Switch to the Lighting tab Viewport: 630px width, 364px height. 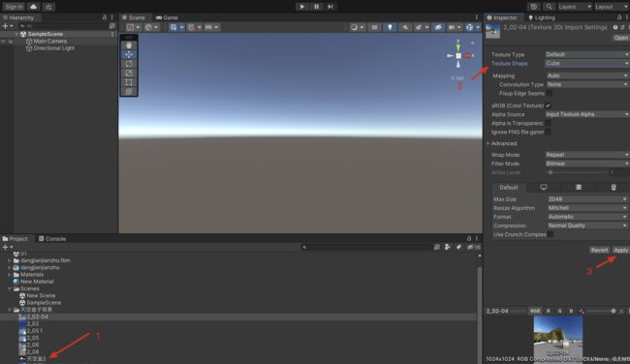tap(542, 17)
